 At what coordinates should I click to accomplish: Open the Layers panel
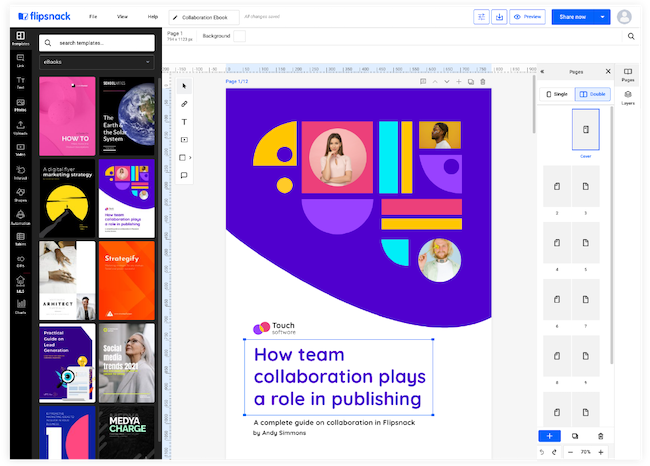(x=628, y=97)
